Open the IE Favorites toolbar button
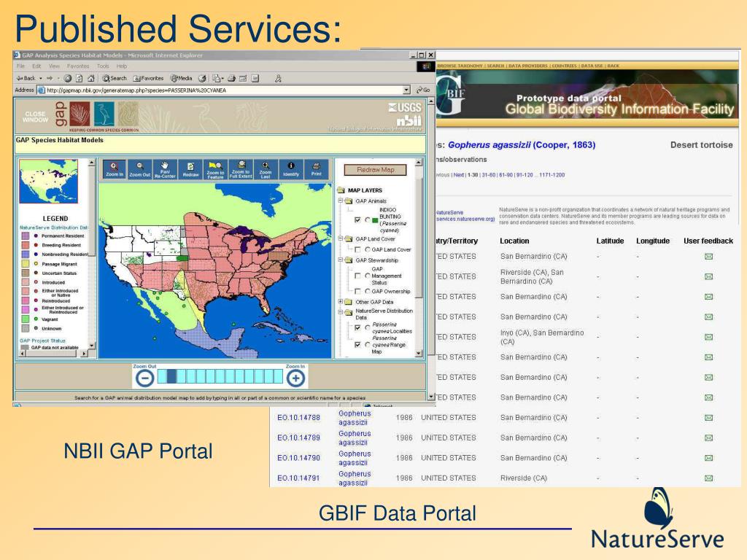The width and height of the screenshot is (747, 560). [x=148, y=78]
